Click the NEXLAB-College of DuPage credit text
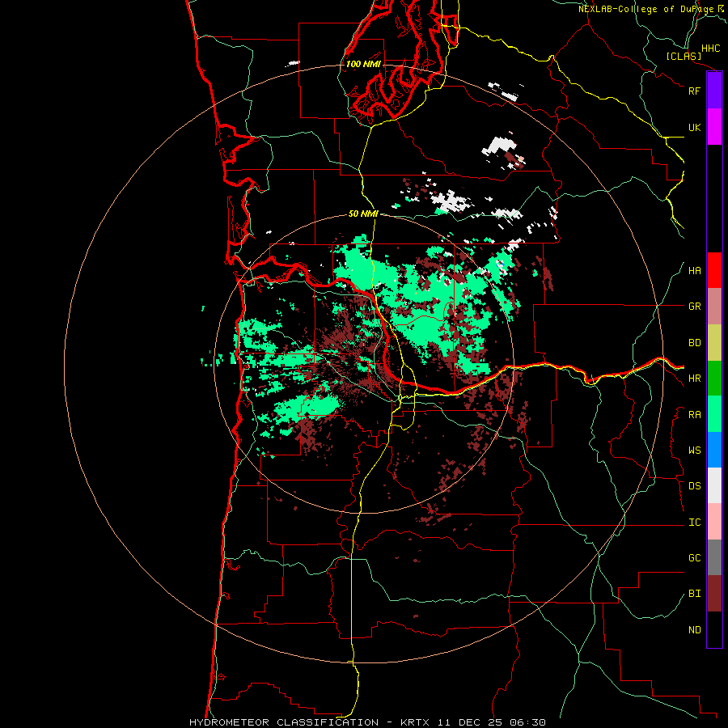 (645, 9)
